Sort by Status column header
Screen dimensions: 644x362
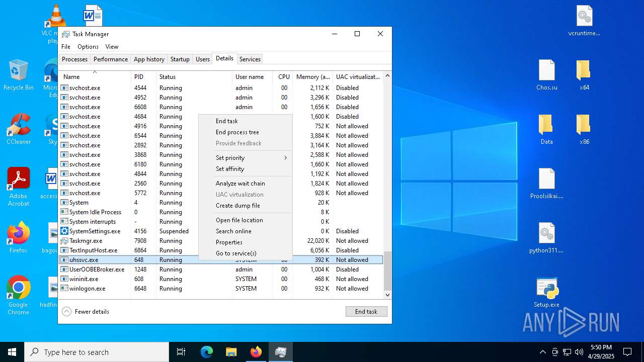coord(194,77)
